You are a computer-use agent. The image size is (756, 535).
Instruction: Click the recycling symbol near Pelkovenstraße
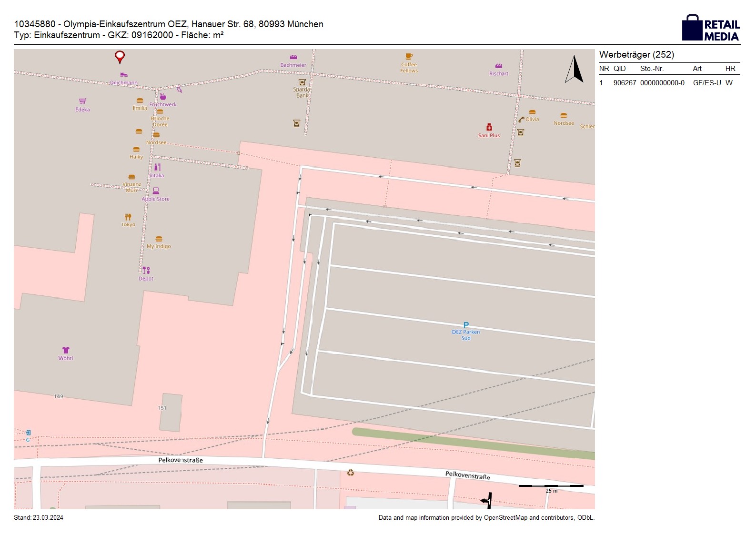coord(351,473)
